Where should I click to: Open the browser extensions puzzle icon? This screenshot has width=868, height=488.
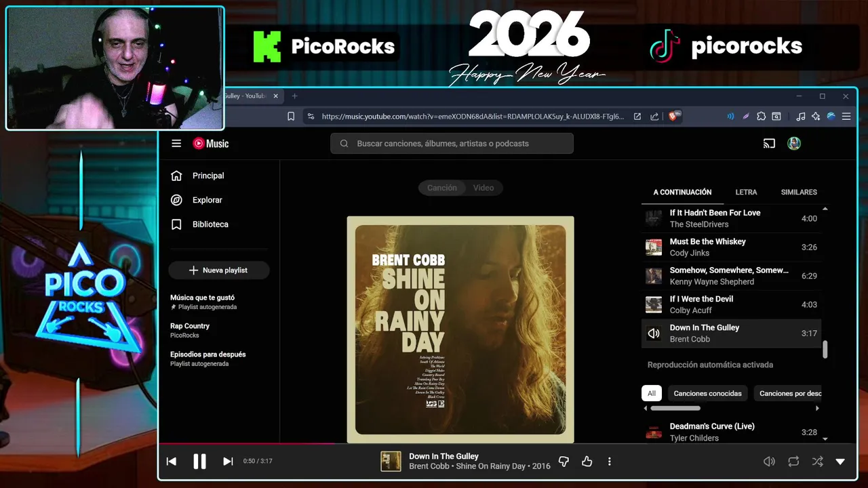coord(762,117)
